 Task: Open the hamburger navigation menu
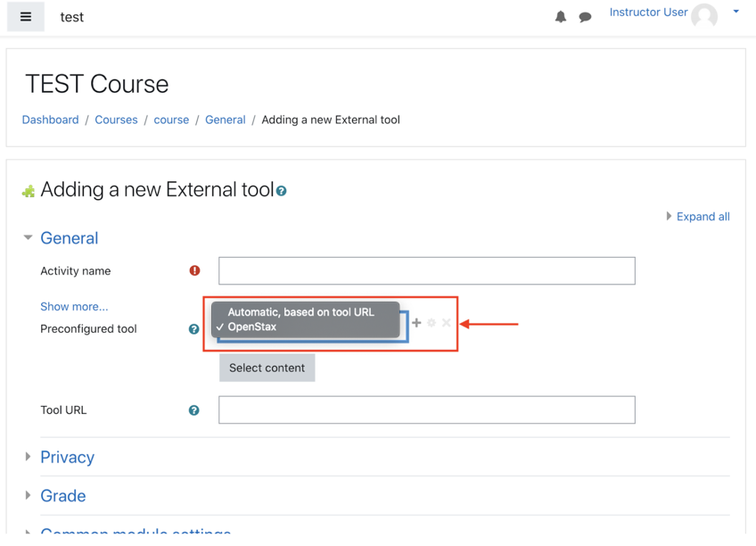click(25, 16)
